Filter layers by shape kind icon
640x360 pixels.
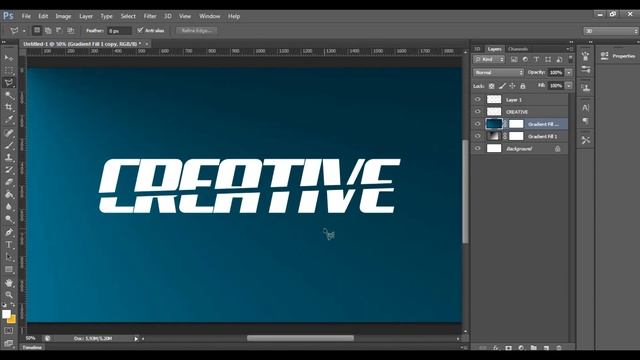(x=548, y=60)
